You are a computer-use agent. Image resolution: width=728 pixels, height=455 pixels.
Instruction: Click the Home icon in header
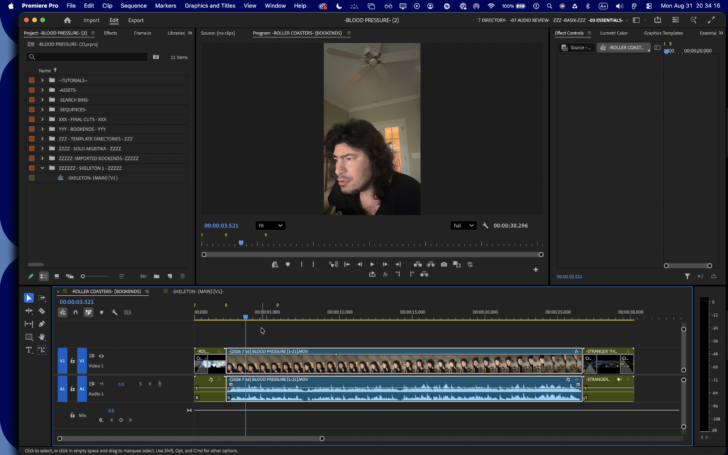click(x=67, y=20)
